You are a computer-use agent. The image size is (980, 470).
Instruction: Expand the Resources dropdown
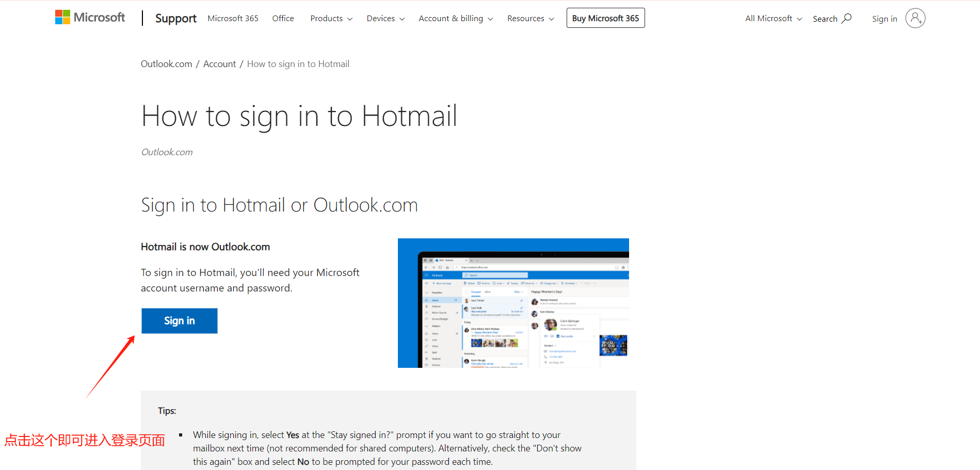pyautogui.click(x=531, y=19)
